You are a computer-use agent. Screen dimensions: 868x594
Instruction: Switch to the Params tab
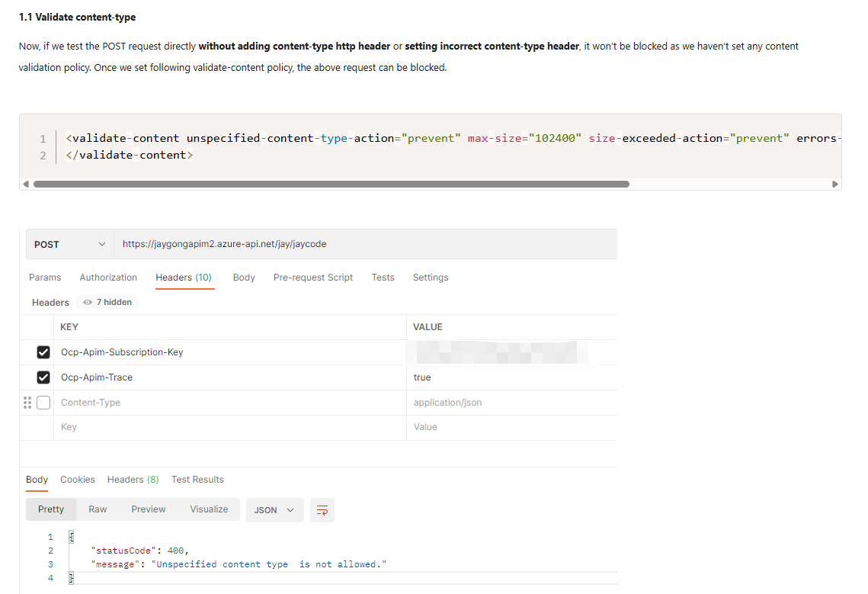pos(45,277)
